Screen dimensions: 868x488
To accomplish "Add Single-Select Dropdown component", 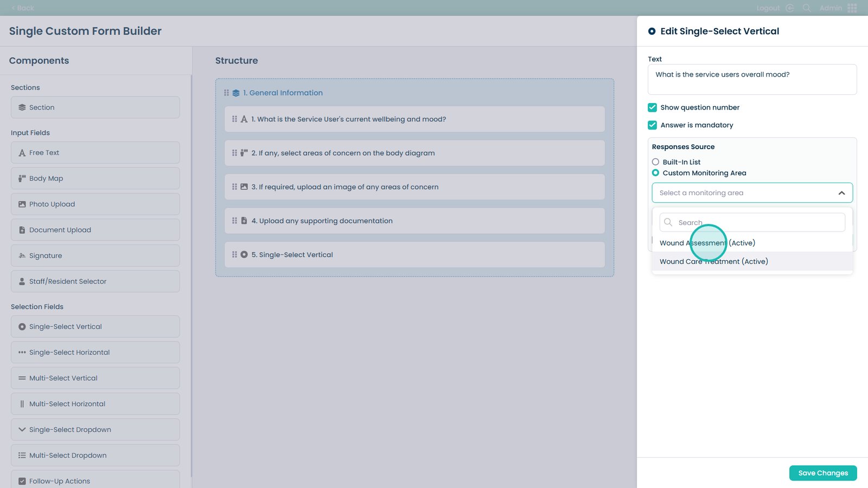I will [x=95, y=429].
